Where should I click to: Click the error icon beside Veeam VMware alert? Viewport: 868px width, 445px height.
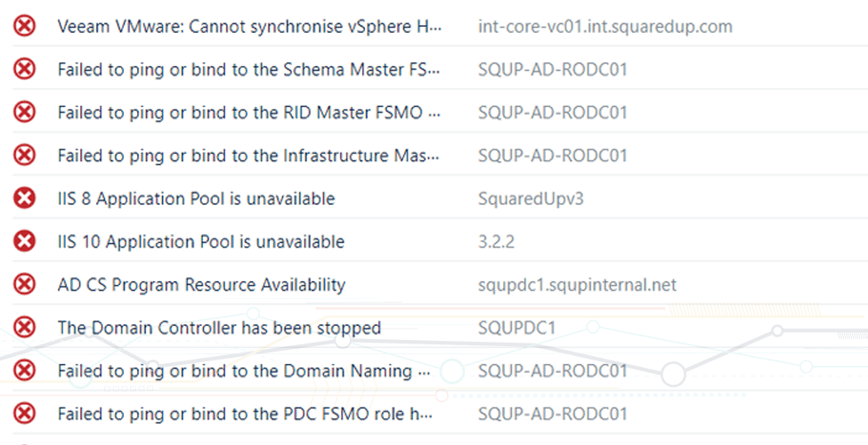pos(25,26)
